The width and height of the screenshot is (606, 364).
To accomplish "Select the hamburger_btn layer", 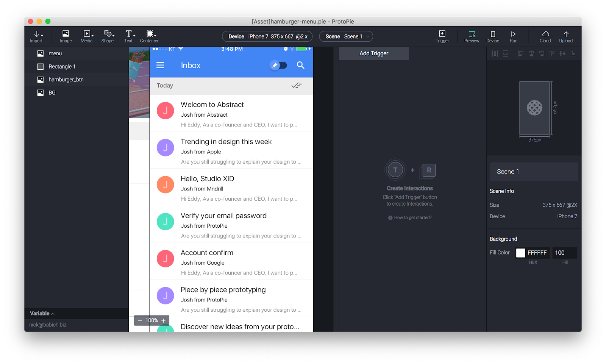I will 77,80.
